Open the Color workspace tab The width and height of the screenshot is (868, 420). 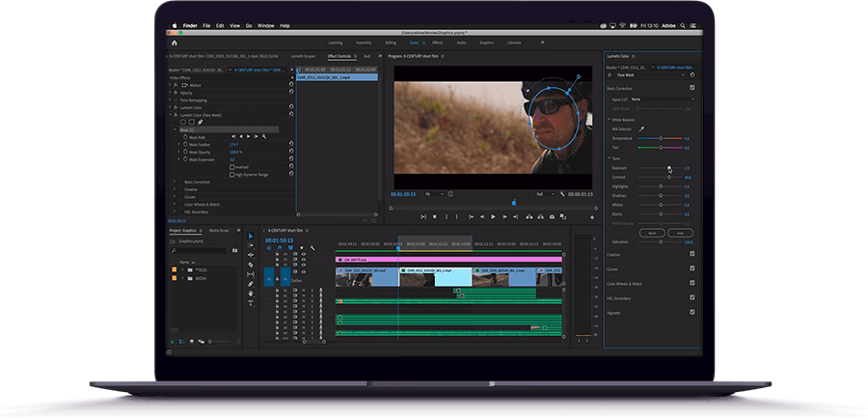tap(414, 42)
